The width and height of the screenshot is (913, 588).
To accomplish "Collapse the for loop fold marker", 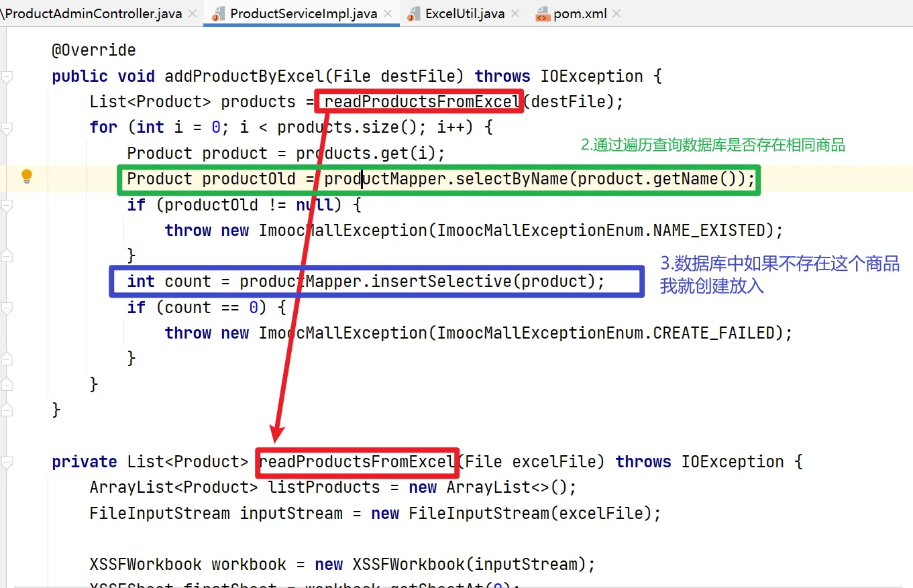I will tap(7, 127).
